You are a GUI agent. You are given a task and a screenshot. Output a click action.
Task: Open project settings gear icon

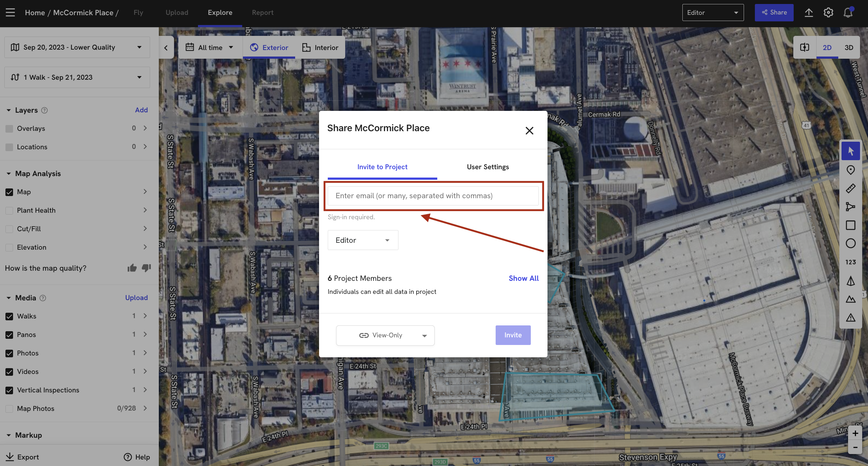828,13
